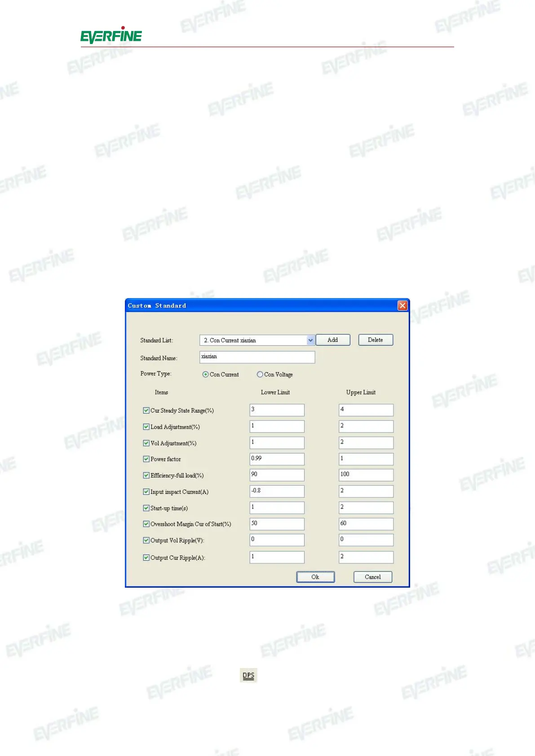The height and width of the screenshot is (756, 535).
Task: Toggle the Start-up time(s) checkbox
Action: coord(146,508)
